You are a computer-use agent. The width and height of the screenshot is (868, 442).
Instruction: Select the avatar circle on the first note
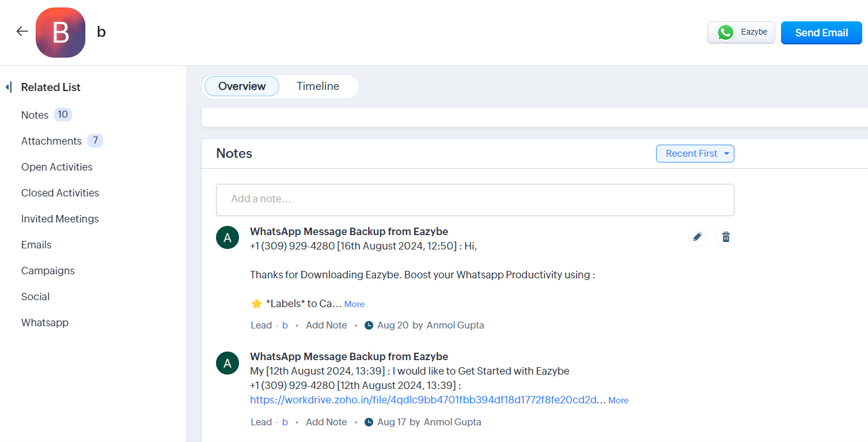click(227, 237)
